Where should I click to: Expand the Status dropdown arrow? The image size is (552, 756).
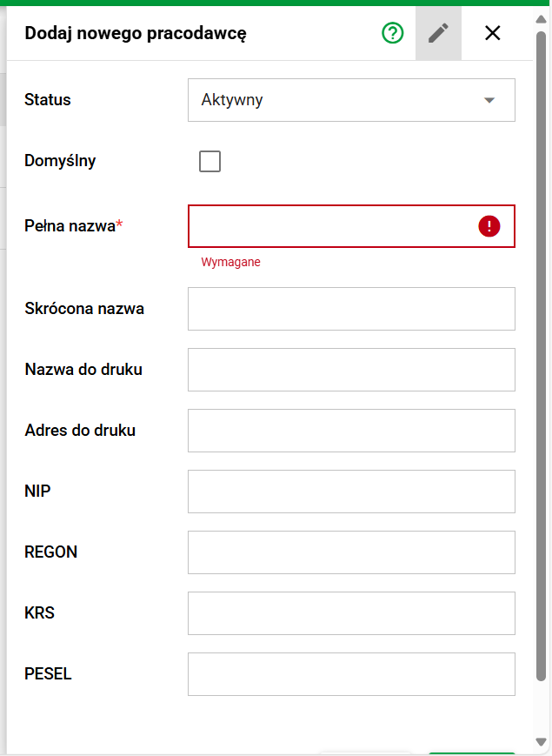[489, 100]
